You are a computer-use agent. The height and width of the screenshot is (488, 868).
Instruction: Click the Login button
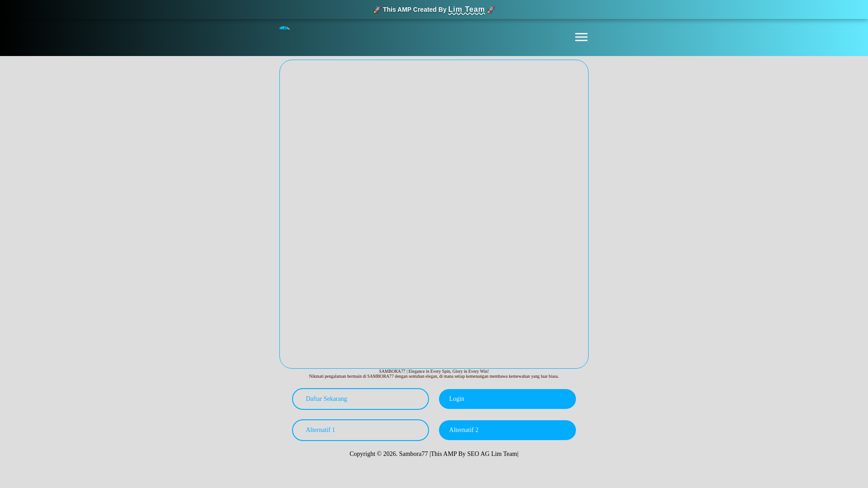tap(507, 399)
